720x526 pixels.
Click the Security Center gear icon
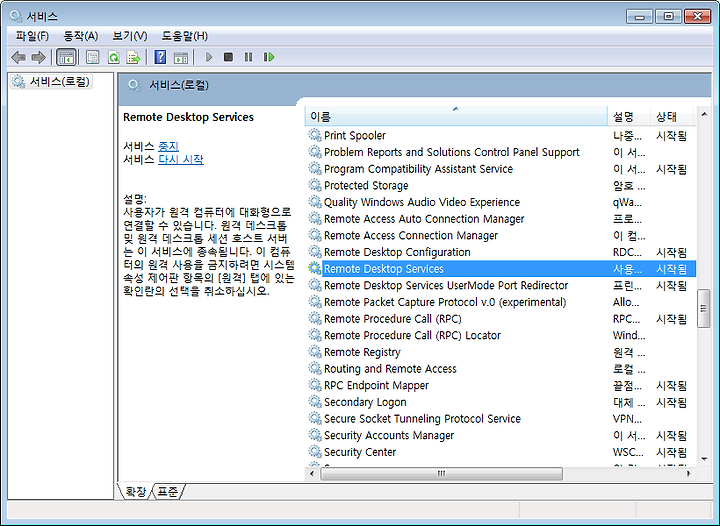tap(315, 452)
